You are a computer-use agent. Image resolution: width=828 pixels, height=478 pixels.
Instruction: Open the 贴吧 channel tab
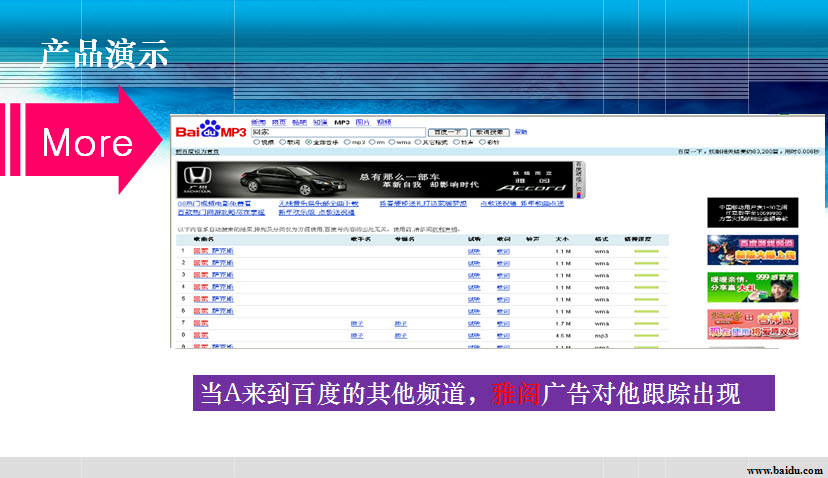pos(299,123)
